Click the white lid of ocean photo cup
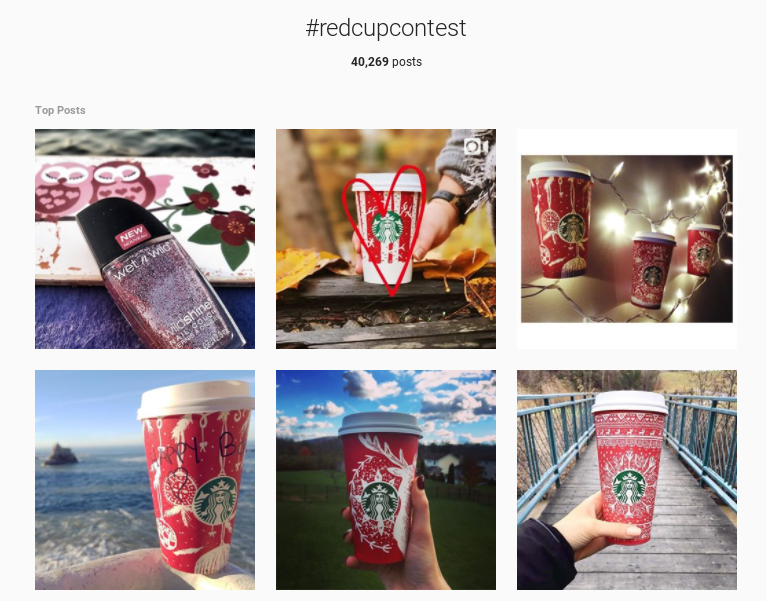The image size is (766, 601). tap(195, 400)
